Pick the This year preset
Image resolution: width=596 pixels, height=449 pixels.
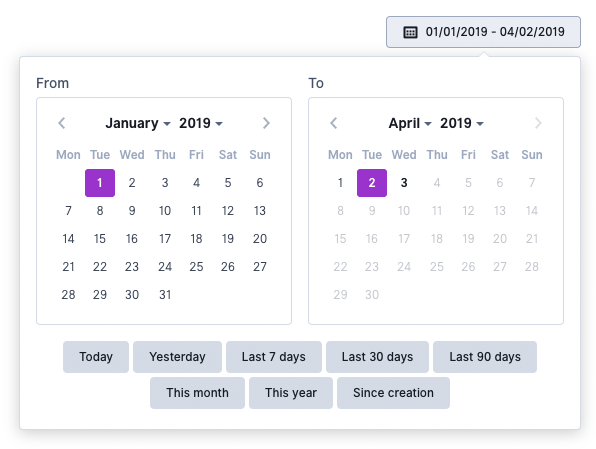(291, 393)
